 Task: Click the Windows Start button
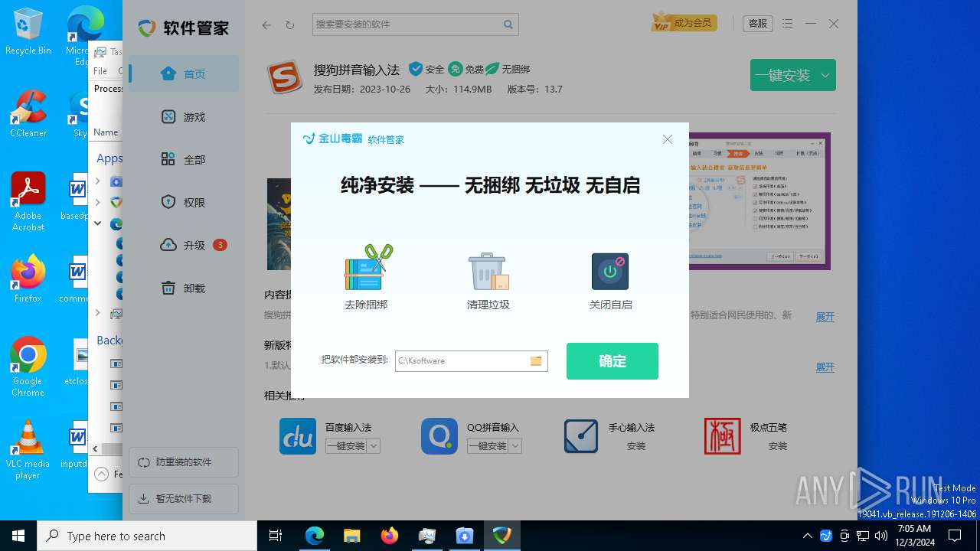18,536
